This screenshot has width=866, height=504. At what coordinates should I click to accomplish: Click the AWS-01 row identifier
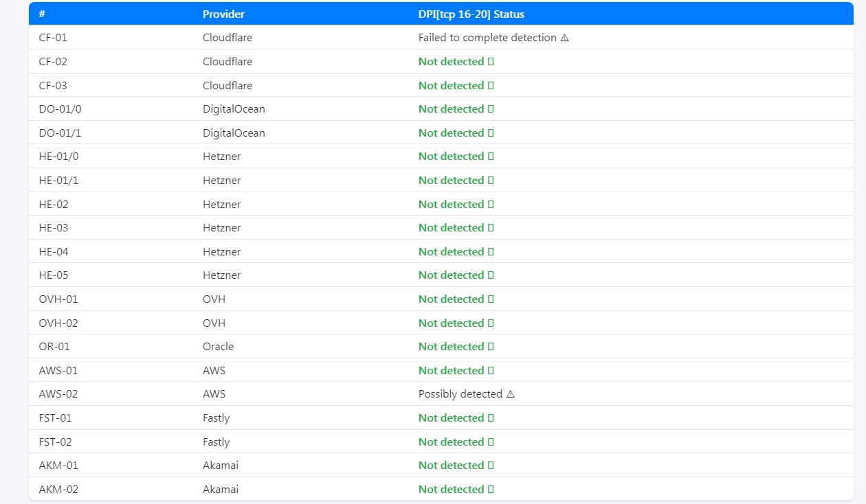(x=58, y=371)
